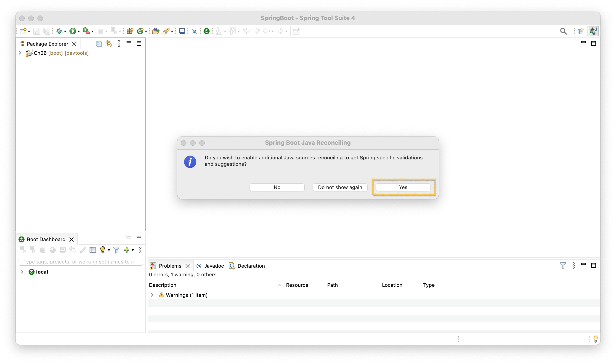Open lightbulb dropdown in Boot Dashboard
Image resolution: width=616 pixels, height=364 pixels.
(x=109, y=250)
